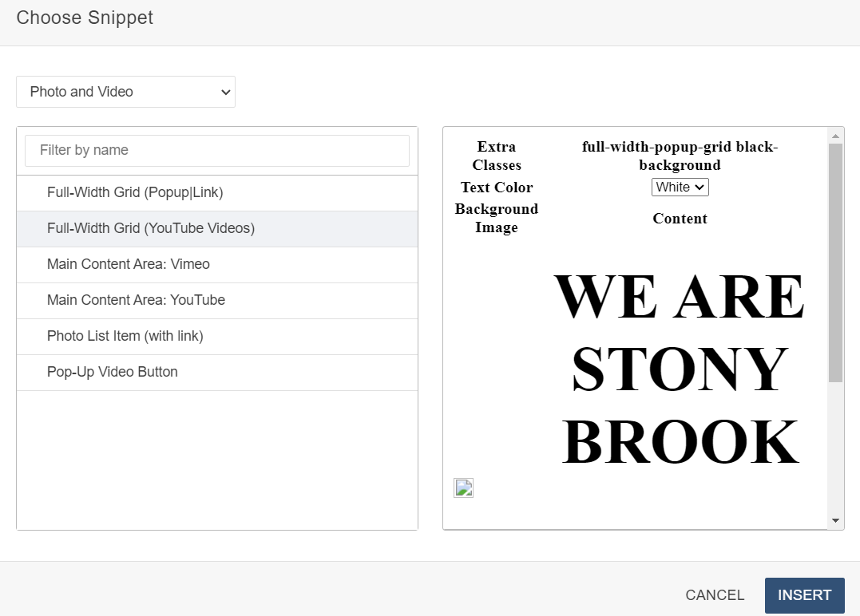Click the Content header in preview
860x616 pixels.
coord(680,219)
